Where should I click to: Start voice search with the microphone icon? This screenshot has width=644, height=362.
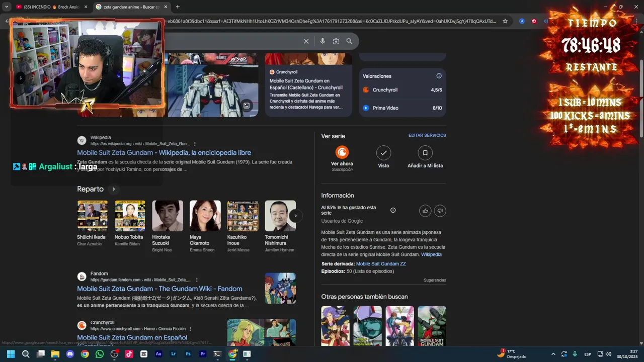tap(323, 41)
